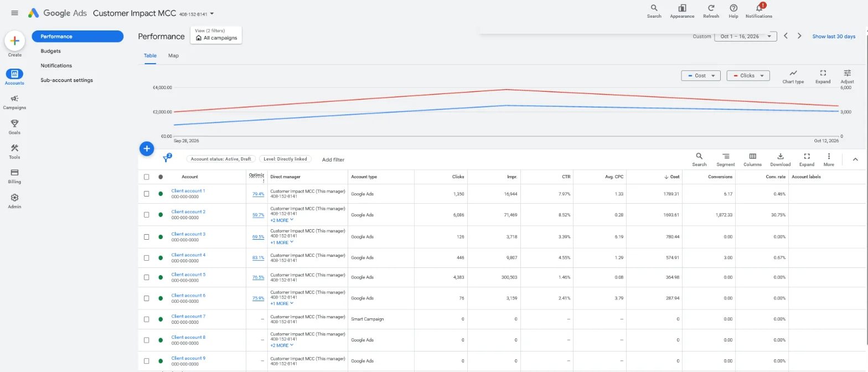The width and height of the screenshot is (868, 372).
Task: Modify table Columns
Action: point(752,159)
